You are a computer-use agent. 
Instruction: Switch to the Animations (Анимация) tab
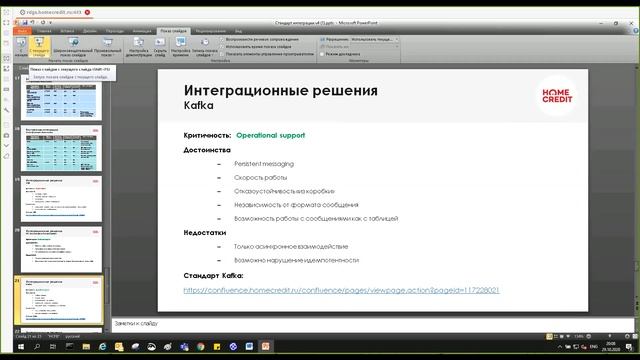tap(142, 31)
